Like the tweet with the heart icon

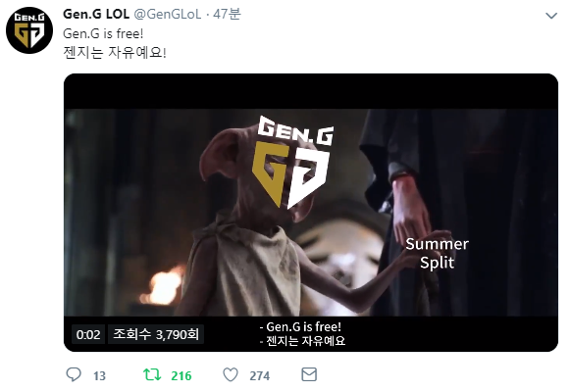pos(231,374)
